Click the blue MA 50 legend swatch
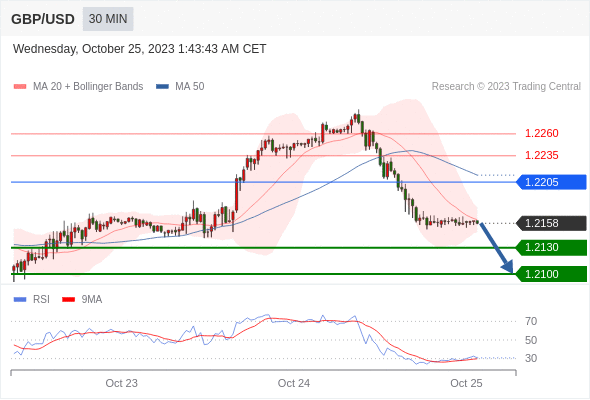This screenshot has width=590, height=400. 162,87
